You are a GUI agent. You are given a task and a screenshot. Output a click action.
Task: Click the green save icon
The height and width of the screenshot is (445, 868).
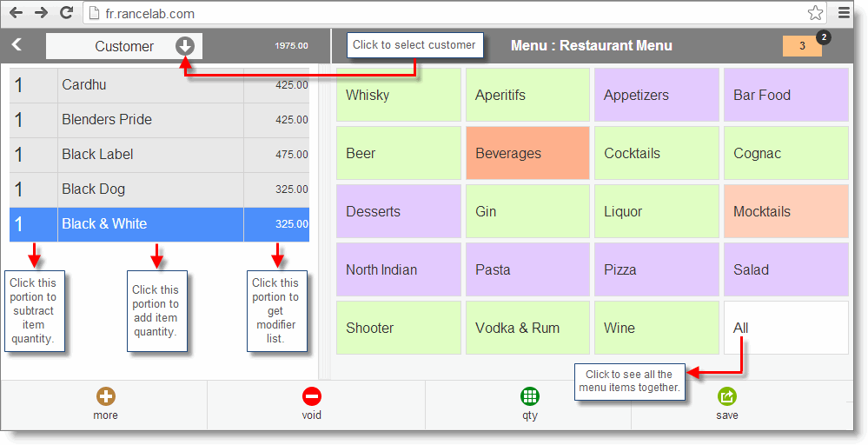pos(727,396)
